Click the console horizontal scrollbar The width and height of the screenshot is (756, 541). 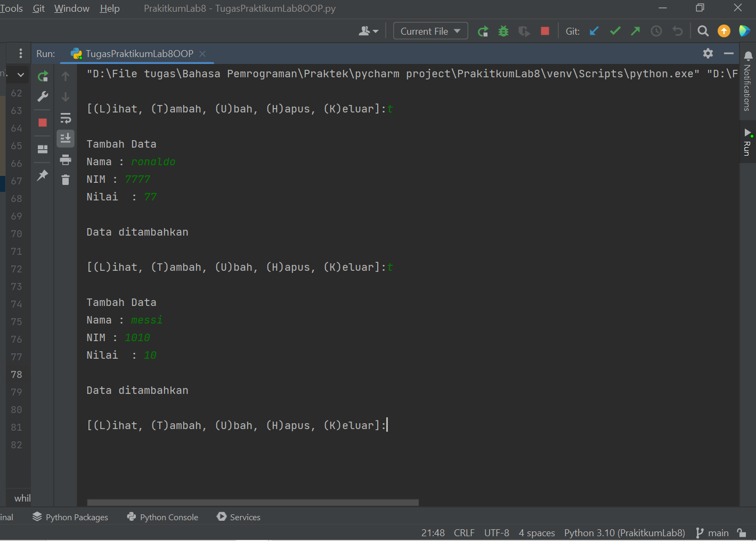click(x=253, y=502)
